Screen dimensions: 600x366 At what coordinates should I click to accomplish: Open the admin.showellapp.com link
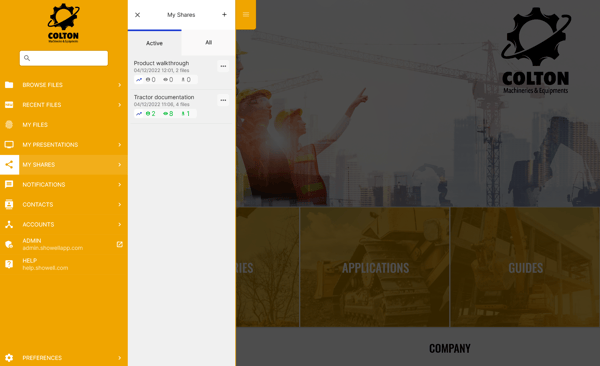(x=52, y=248)
